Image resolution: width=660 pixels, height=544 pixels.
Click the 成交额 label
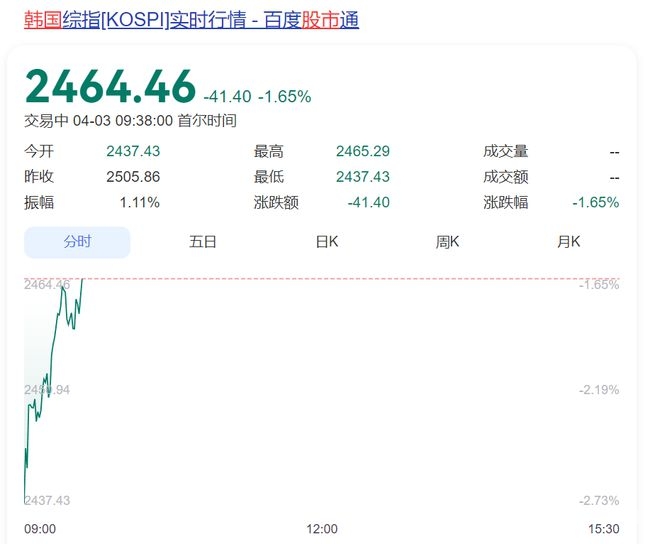pyautogui.click(x=506, y=177)
